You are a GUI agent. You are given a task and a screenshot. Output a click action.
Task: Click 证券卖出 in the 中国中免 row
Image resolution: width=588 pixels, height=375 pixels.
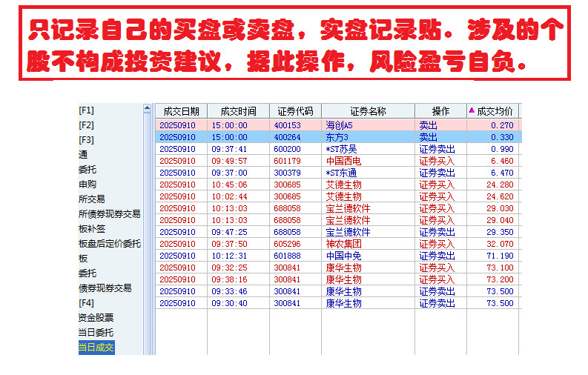[x=437, y=256]
